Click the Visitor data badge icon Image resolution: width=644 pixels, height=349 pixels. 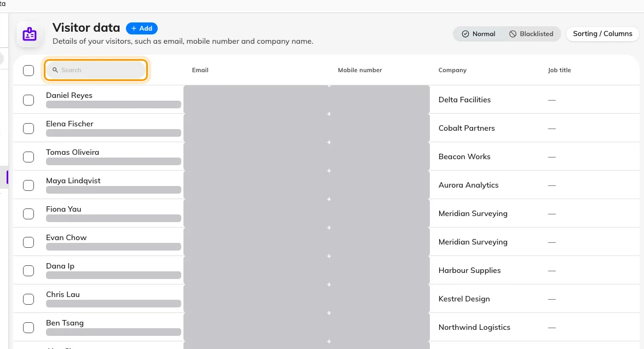[29, 34]
